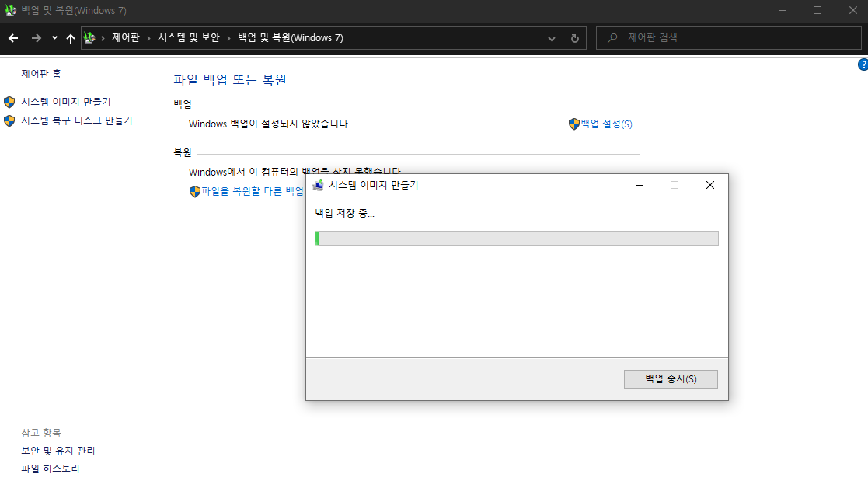The height and width of the screenshot is (488, 868).
Task: Open 파일을 복원할 다른 백업 link
Action: 253,191
